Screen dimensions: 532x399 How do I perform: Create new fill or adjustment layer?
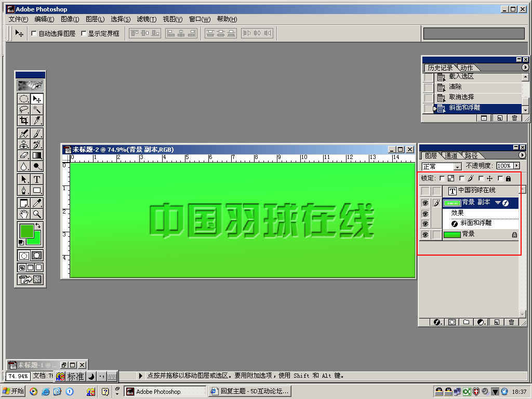click(481, 322)
